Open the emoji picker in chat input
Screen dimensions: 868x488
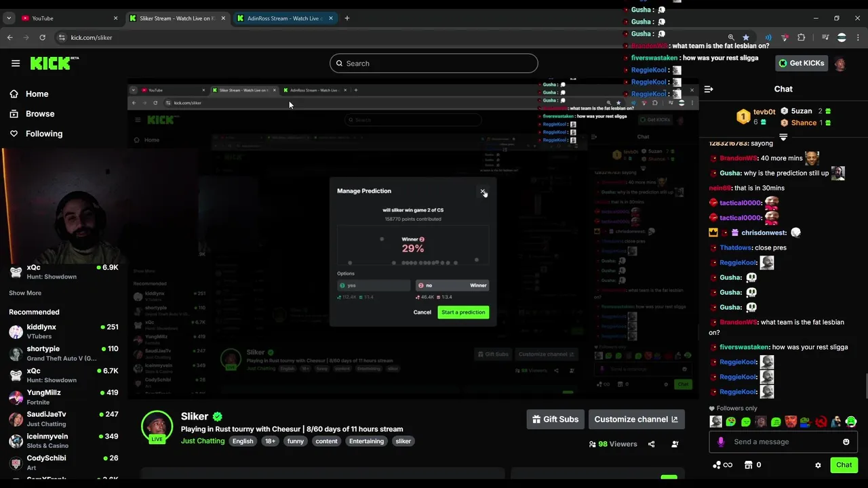(x=846, y=442)
